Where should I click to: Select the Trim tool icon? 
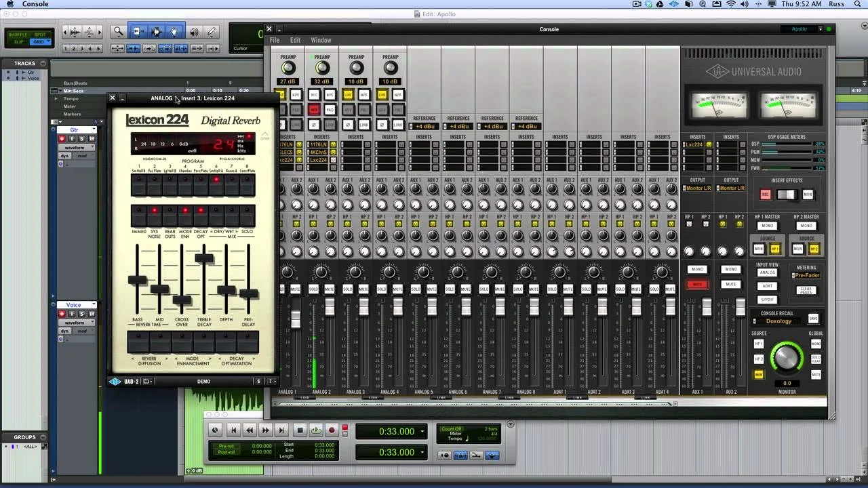138,32
